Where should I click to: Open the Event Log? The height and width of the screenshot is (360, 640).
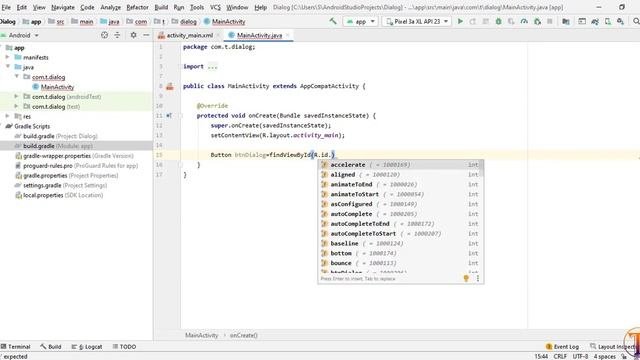pyautogui.click(x=562, y=347)
